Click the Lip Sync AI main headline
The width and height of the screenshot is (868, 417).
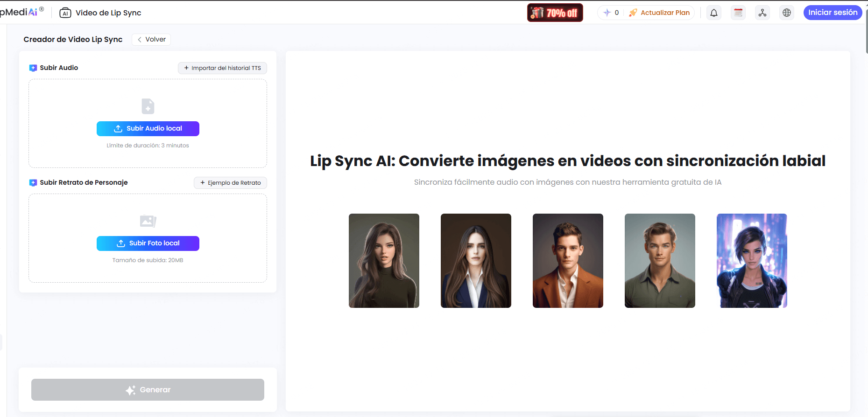[x=568, y=161]
